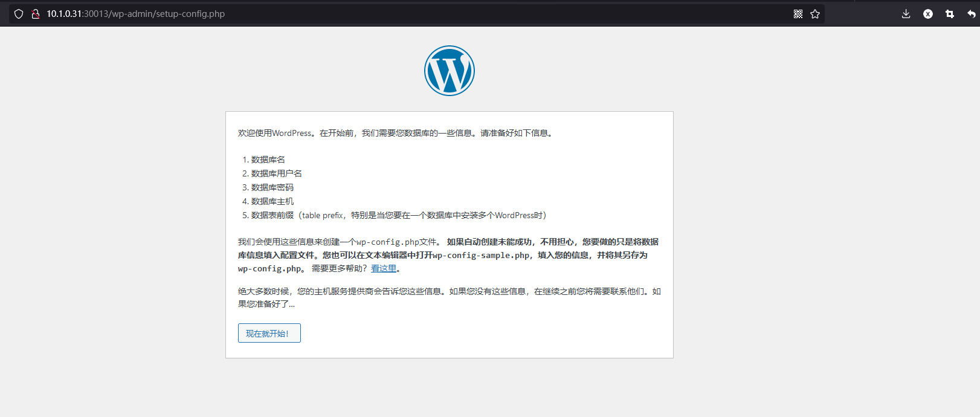The width and height of the screenshot is (980, 417).
Task: Click the wp-config-sample.php filename text
Action: point(481,255)
